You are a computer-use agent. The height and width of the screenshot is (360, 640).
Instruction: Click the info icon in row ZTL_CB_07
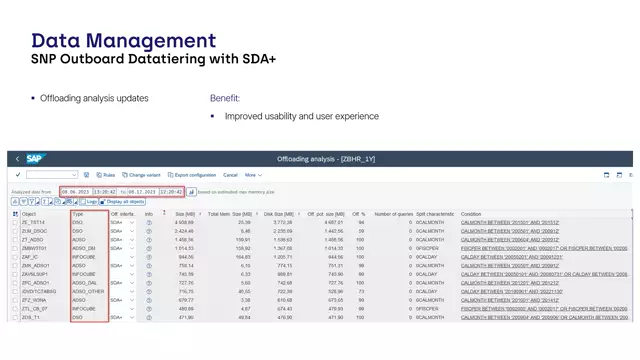click(x=149, y=309)
